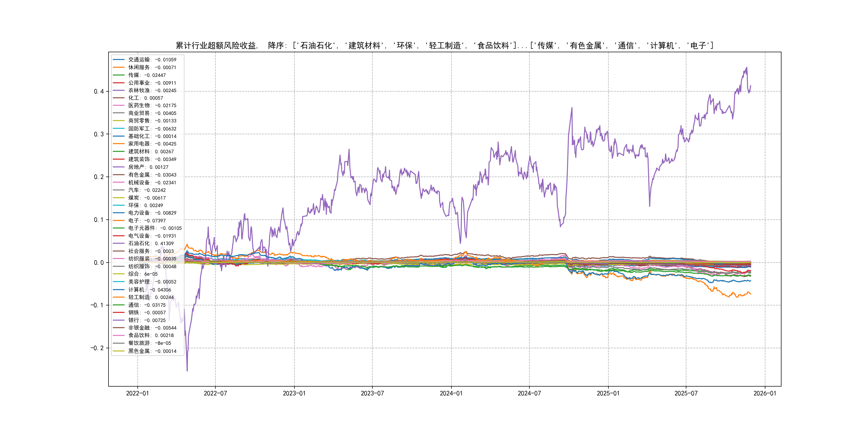Click the 2026-01 x-axis tick label
Viewport: 868px width, 434px height.
[x=765, y=393]
